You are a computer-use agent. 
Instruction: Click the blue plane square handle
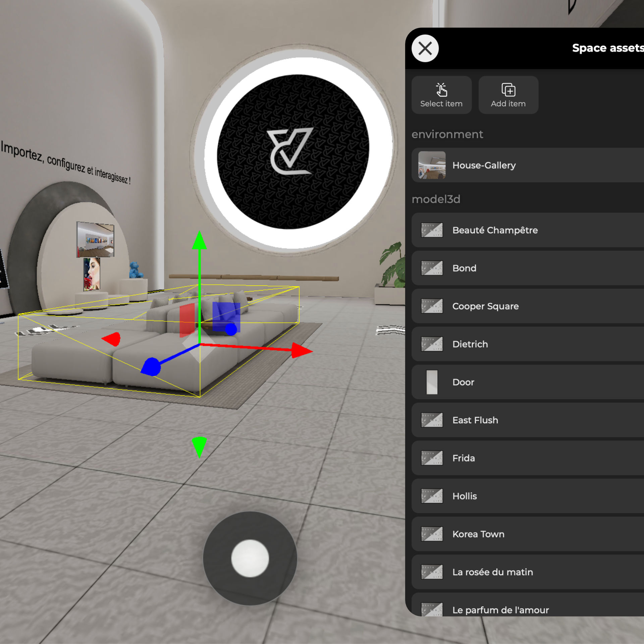tap(226, 315)
